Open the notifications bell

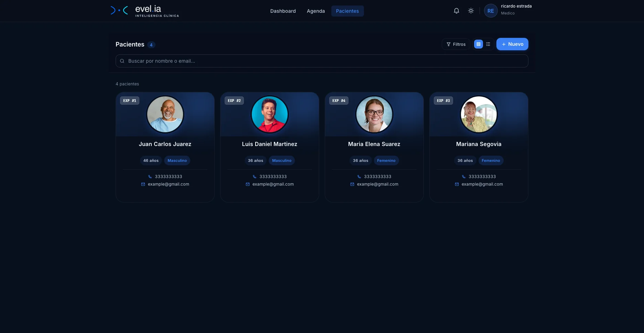click(x=457, y=11)
